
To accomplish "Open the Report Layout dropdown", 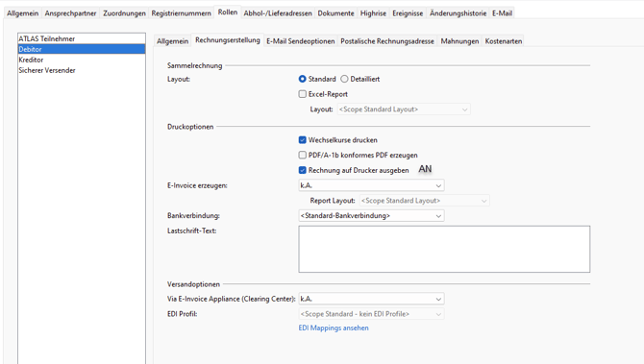I will click(424, 201).
